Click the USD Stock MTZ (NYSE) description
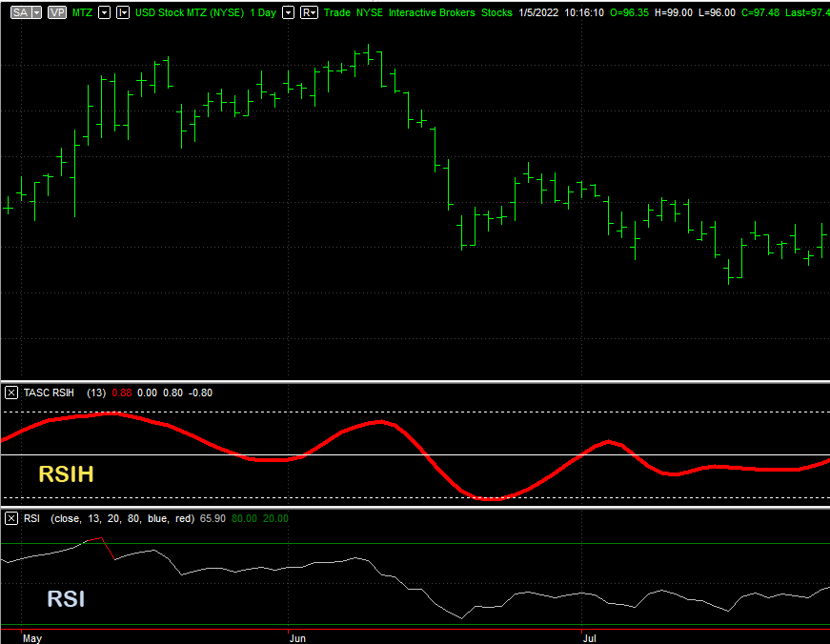 click(x=190, y=12)
